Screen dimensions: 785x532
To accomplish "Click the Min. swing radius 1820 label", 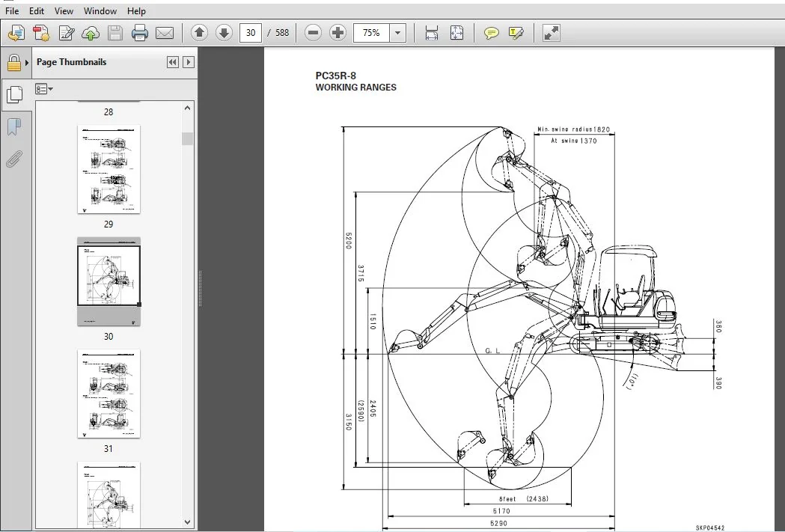I will [574, 129].
